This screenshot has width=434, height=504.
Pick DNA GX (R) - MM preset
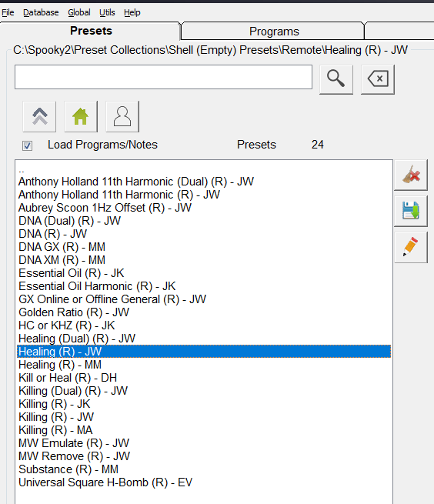[x=204, y=247]
